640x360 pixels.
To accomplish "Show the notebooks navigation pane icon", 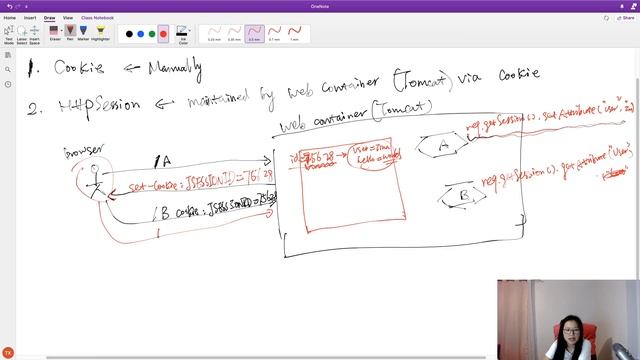I will point(8,55).
